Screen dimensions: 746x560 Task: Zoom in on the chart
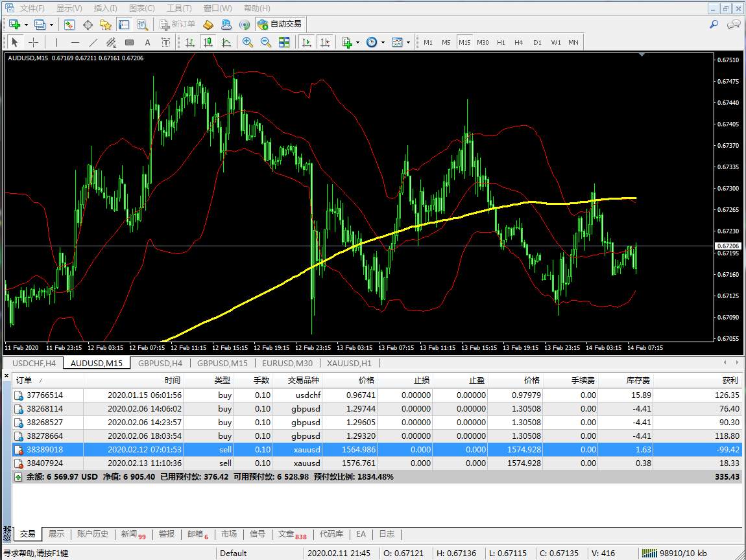coord(247,42)
